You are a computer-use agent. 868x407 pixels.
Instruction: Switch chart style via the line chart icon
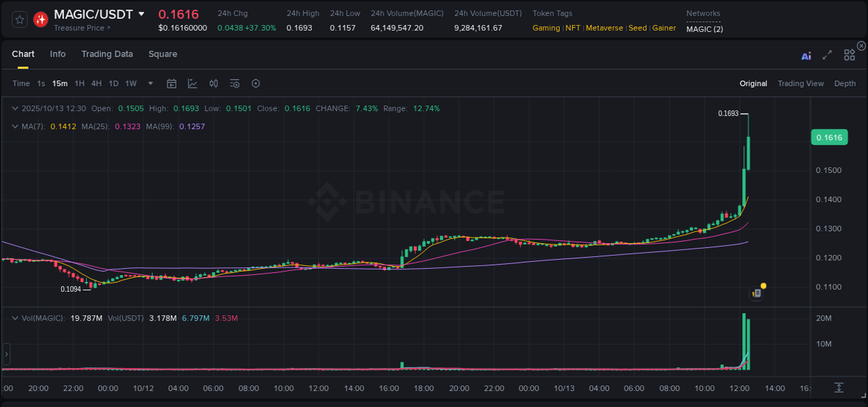click(192, 83)
